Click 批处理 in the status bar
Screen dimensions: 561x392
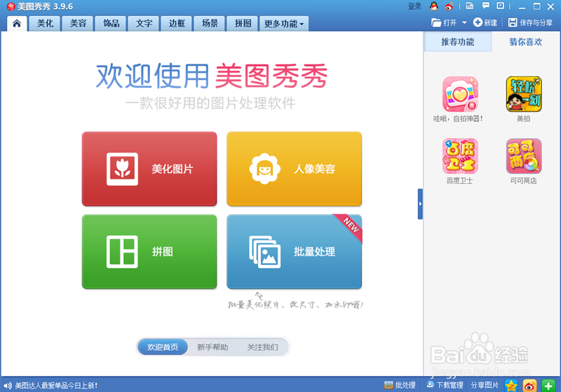(400, 385)
